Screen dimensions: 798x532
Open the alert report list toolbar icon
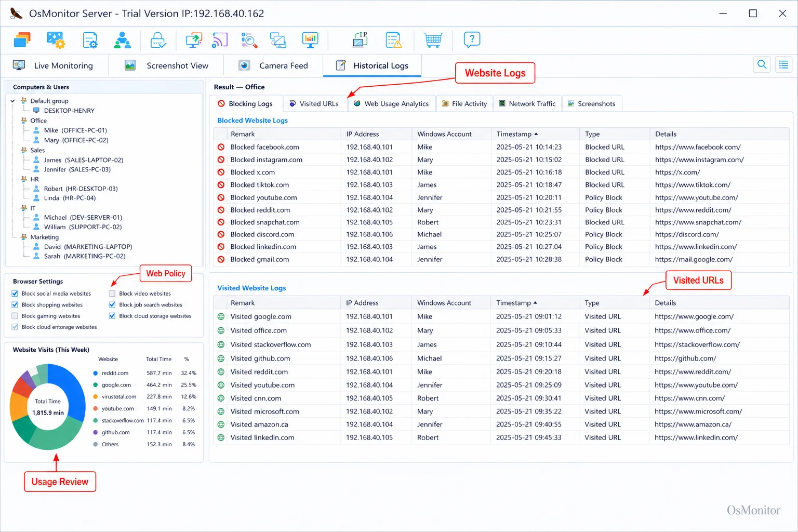tap(394, 40)
